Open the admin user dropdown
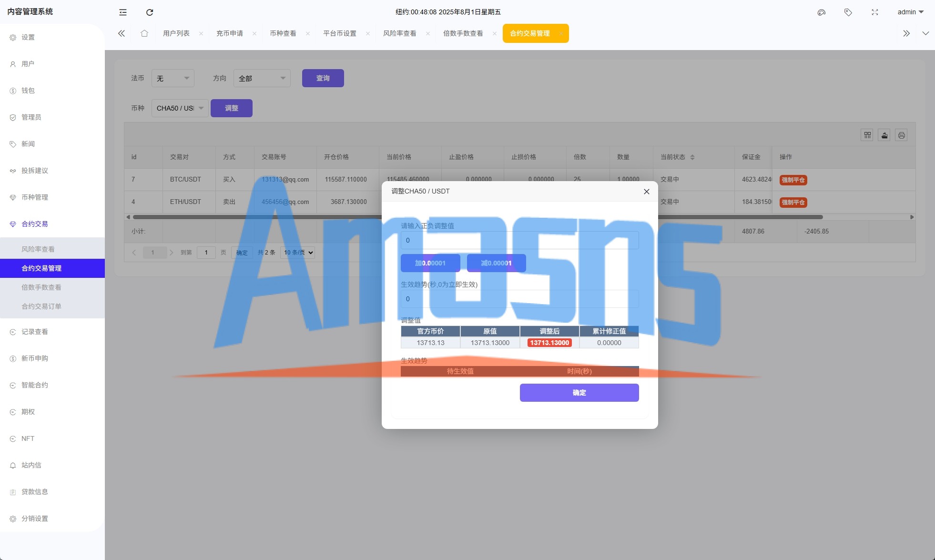This screenshot has width=935, height=560. point(910,12)
